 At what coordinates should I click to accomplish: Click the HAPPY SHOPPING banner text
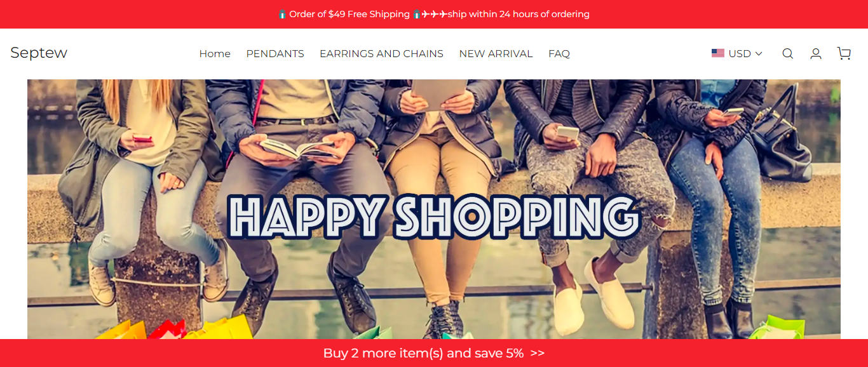pos(433,217)
